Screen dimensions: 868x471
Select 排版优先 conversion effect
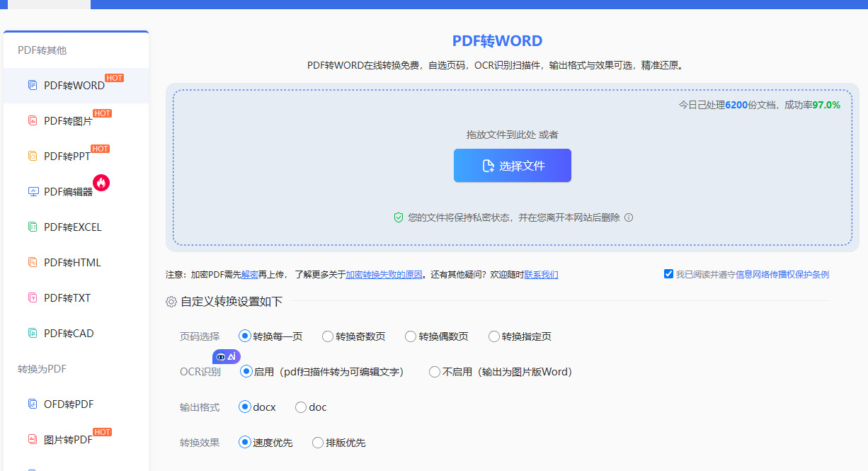318,443
